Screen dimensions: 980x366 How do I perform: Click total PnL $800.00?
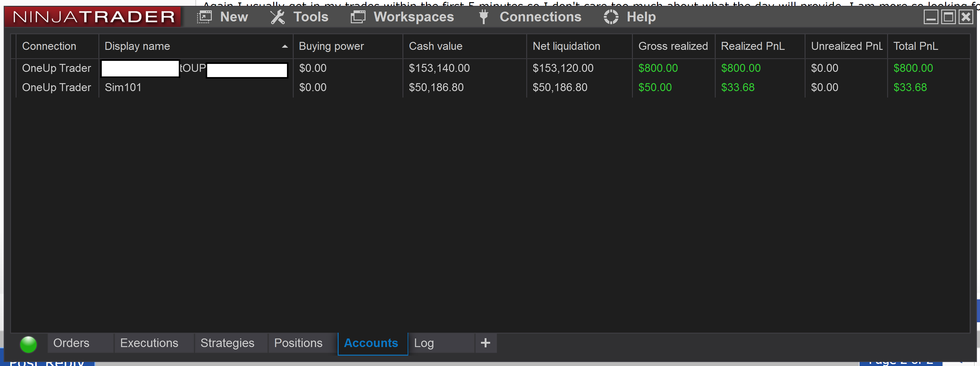click(913, 68)
